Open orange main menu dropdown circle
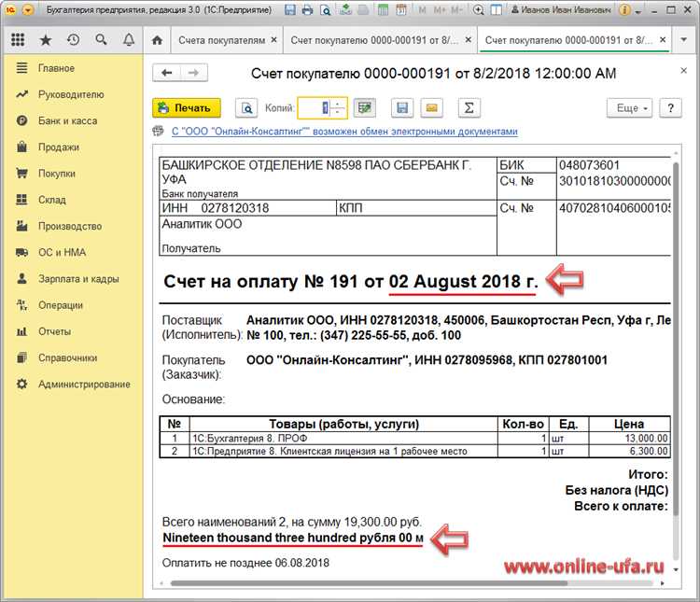The width and height of the screenshot is (700, 602). coord(28,9)
